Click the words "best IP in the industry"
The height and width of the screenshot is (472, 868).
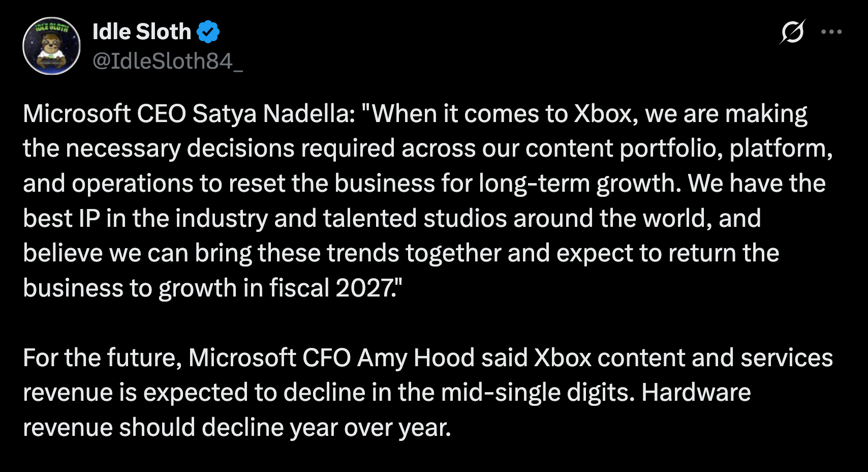click(145, 218)
